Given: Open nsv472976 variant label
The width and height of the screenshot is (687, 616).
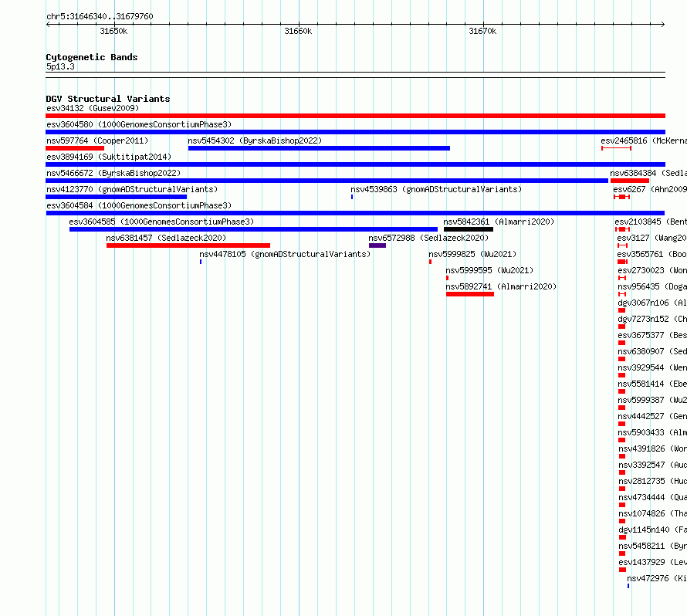Looking at the screenshot, I should click(657, 578).
